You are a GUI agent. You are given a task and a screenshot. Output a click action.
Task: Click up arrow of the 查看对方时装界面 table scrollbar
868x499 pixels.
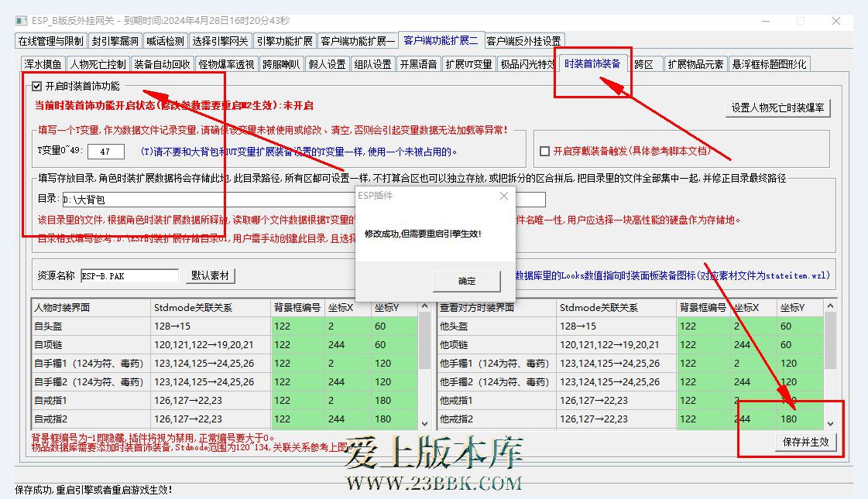coord(831,307)
